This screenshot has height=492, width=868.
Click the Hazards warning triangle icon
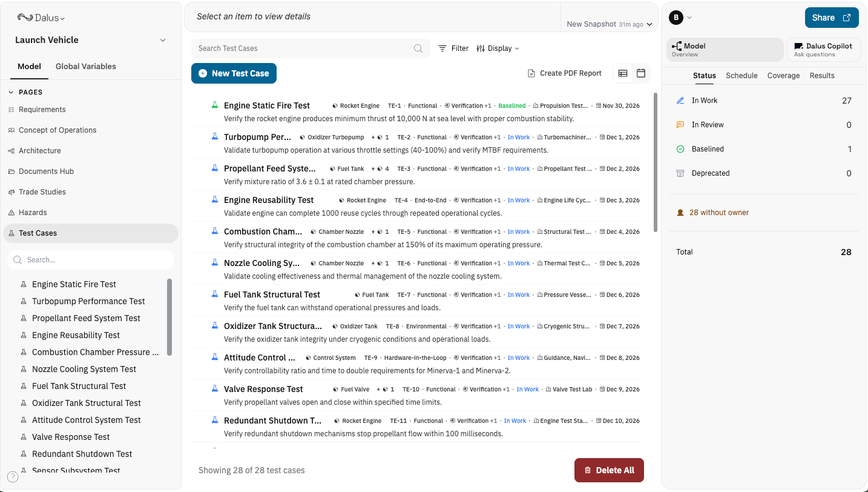click(11, 213)
